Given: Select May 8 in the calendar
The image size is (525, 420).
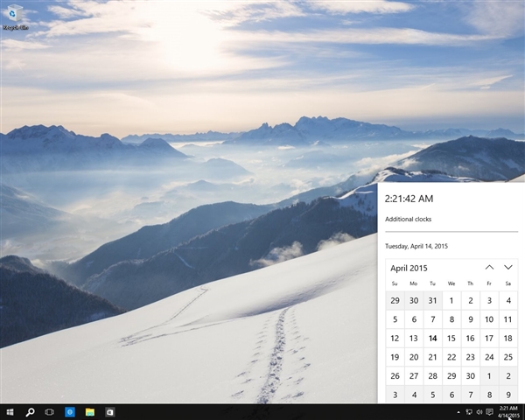Looking at the screenshot, I should 489,395.
